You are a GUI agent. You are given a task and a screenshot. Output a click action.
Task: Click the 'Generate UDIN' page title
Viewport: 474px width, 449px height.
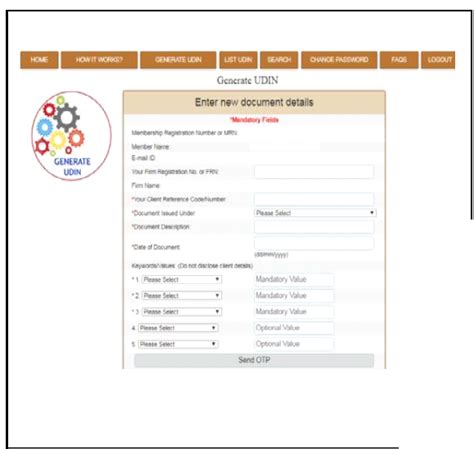(247, 80)
